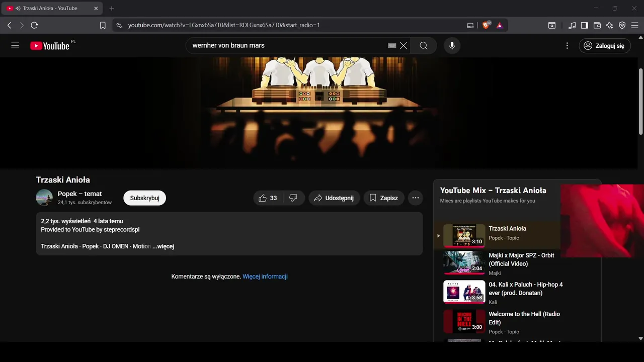Start voice search with microphone

[x=452, y=46]
